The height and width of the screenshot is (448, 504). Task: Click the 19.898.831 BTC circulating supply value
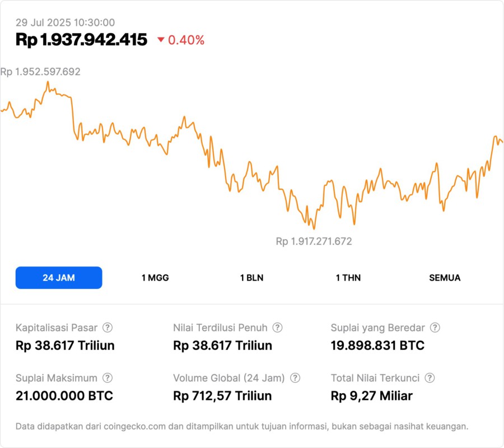click(x=377, y=346)
